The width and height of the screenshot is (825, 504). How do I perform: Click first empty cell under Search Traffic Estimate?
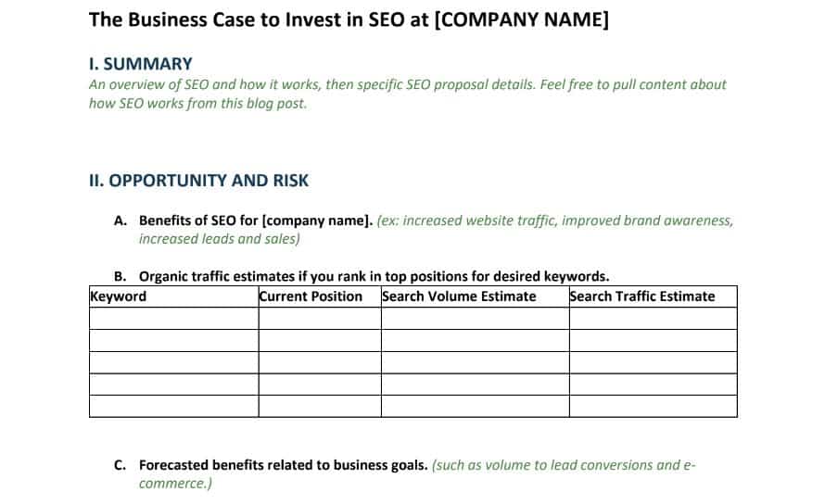click(653, 319)
